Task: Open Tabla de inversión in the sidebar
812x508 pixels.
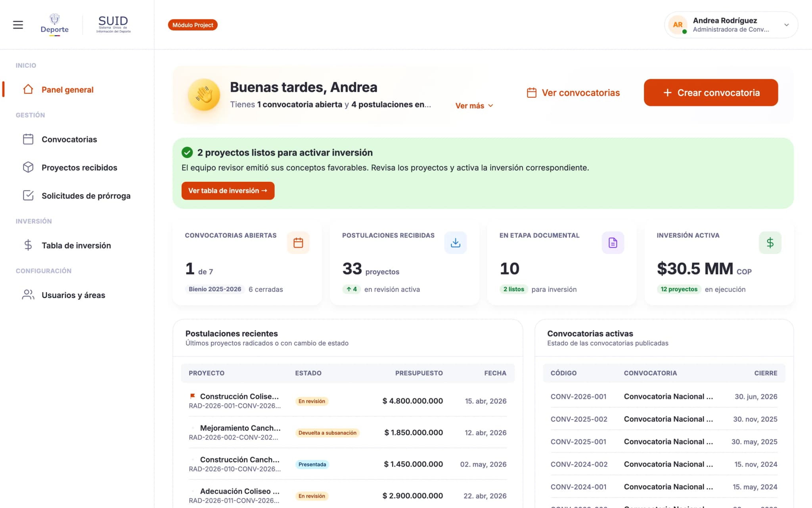Action: (77, 245)
